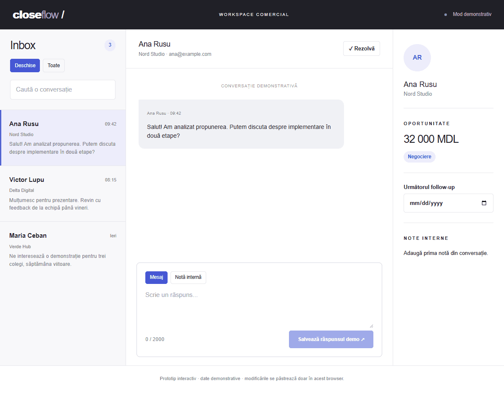The width and height of the screenshot is (504, 420).
Task: Open the Victor Lupu conversation
Action: tap(63, 194)
